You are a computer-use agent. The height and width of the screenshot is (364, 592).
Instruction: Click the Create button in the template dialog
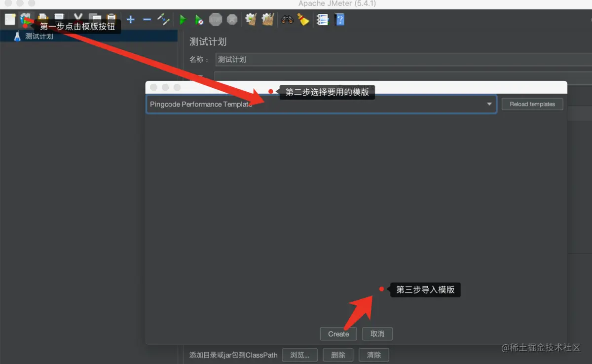click(338, 334)
